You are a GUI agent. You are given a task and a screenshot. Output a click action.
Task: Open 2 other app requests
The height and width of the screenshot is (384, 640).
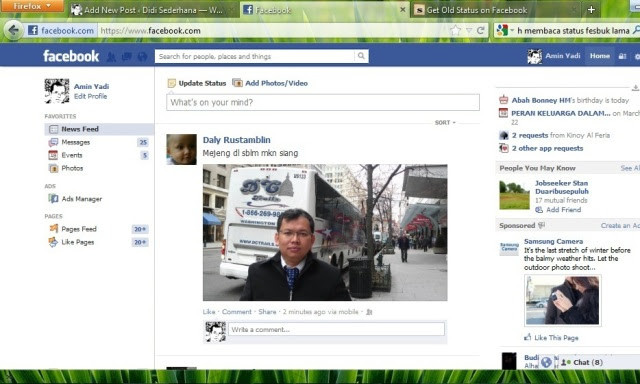(547, 148)
